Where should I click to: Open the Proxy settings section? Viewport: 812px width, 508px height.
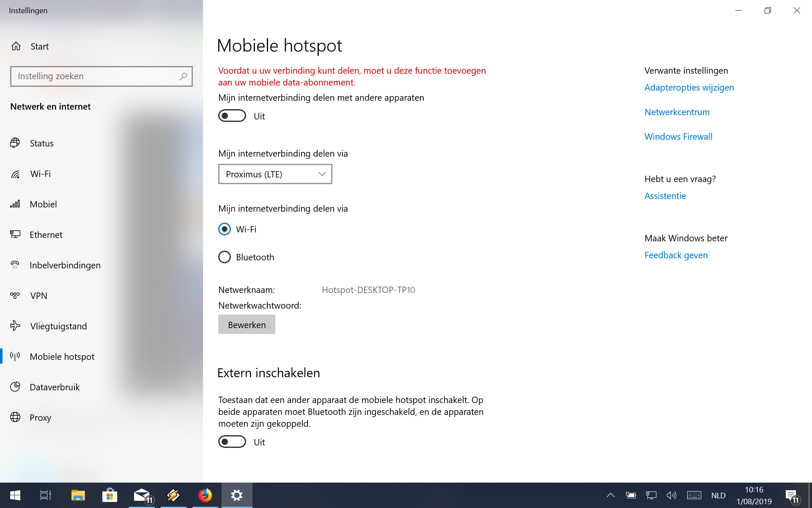click(x=40, y=417)
